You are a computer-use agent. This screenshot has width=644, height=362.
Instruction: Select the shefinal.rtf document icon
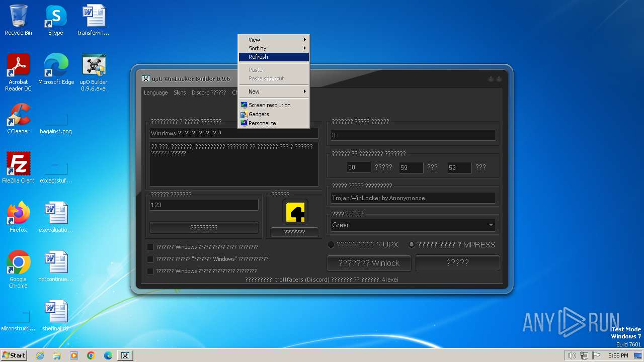coord(56,316)
